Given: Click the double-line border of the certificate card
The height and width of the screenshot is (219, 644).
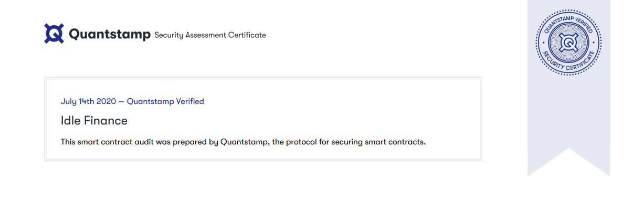Looking at the screenshot, I should pos(263,79).
